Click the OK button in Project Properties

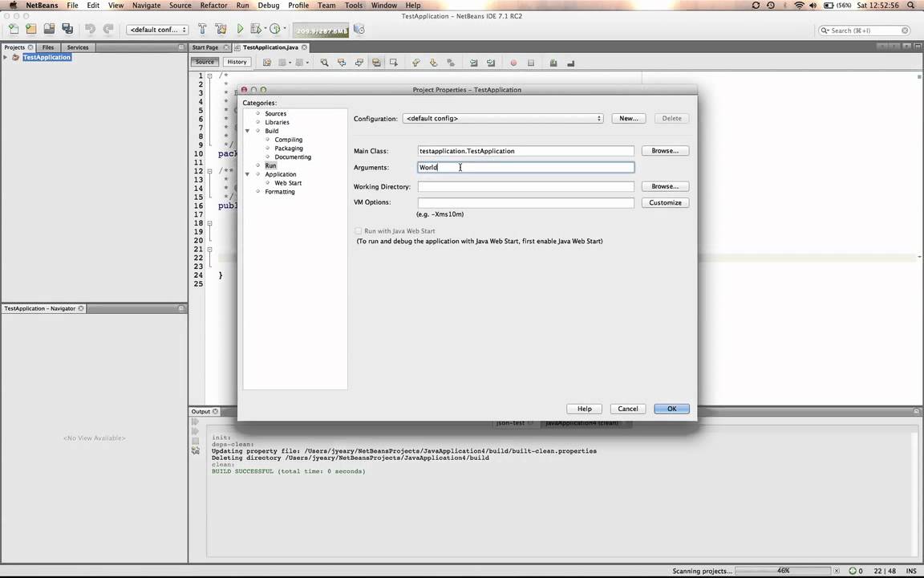click(x=672, y=409)
